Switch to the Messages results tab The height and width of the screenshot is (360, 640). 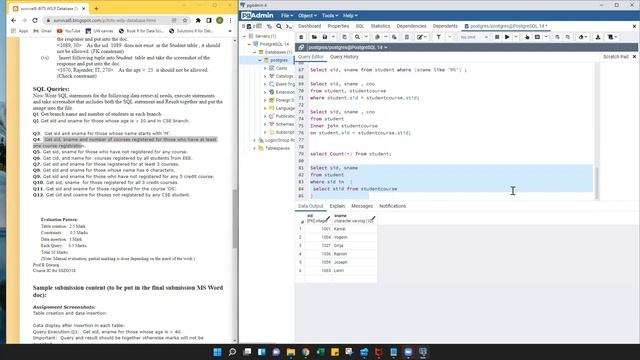[x=362, y=206]
